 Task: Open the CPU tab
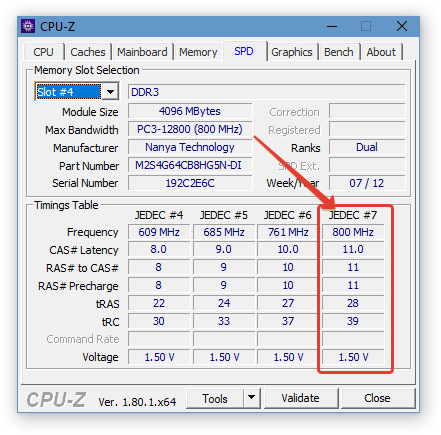click(43, 52)
